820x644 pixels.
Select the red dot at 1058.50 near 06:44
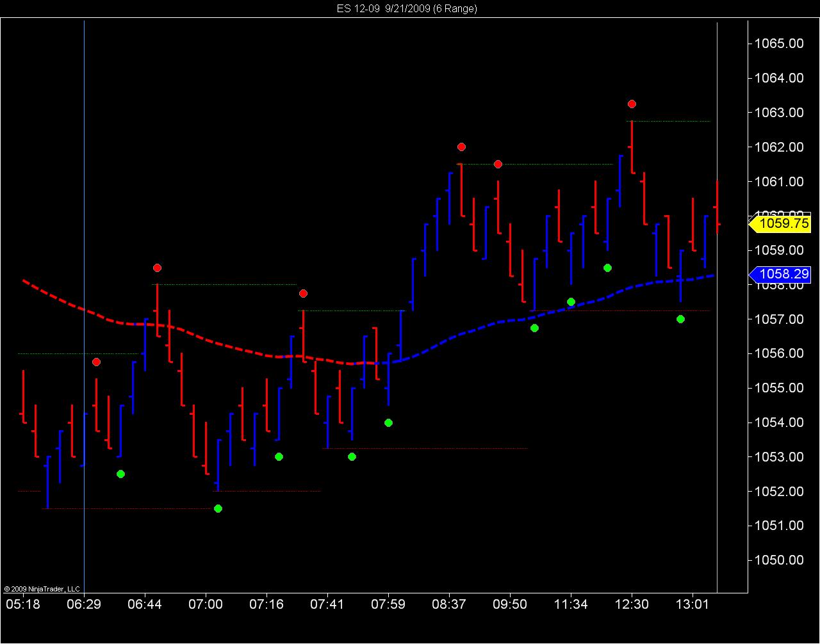(157, 268)
